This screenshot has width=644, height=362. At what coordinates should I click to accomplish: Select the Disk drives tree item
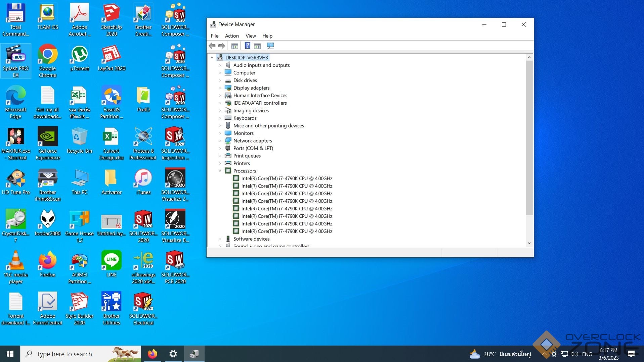pyautogui.click(x=245, y=81)
